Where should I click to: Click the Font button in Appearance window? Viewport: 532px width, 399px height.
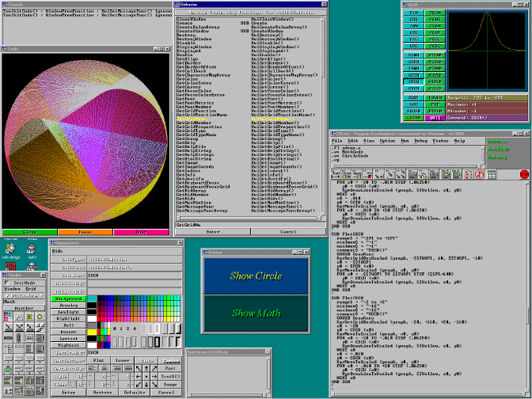point(170,368)
